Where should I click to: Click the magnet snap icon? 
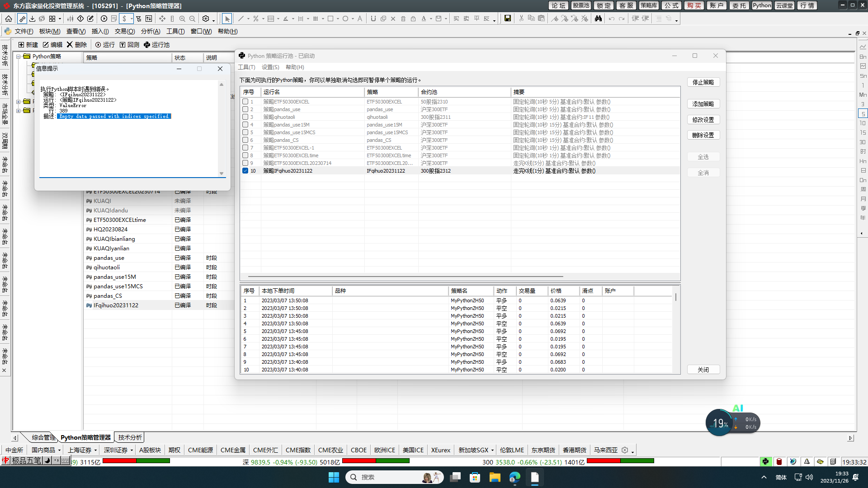[x=373, y=19]
